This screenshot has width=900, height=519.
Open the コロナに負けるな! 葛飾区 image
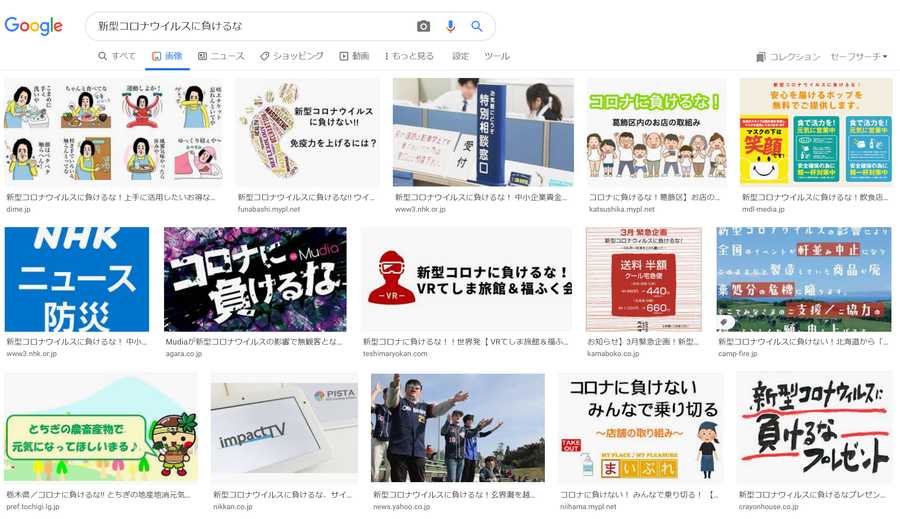(x=657, y=133)
